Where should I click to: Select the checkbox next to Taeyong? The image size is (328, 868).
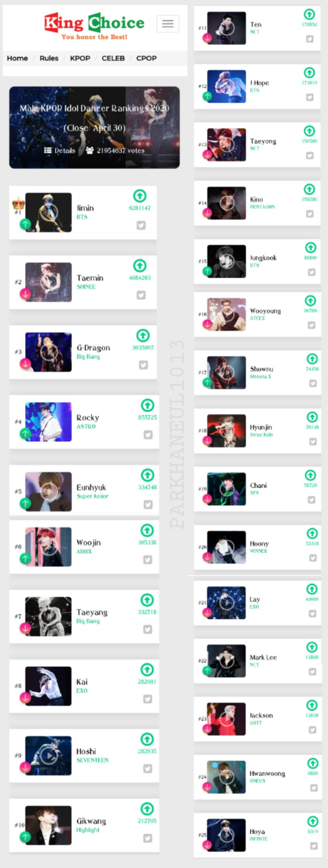(310, 155)
